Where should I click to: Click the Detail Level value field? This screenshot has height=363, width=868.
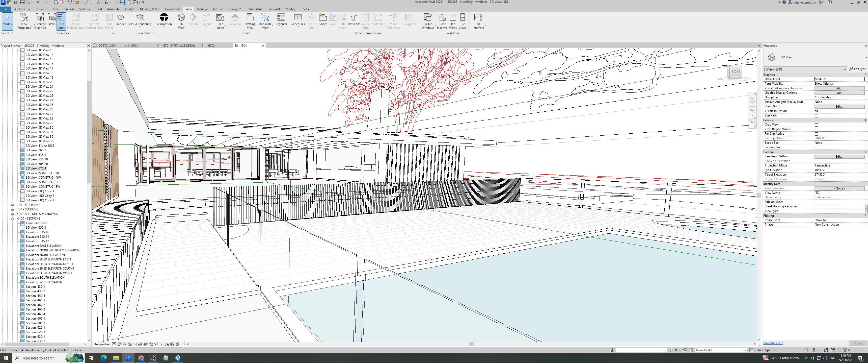pyautogui.click(x=839, y=79)
